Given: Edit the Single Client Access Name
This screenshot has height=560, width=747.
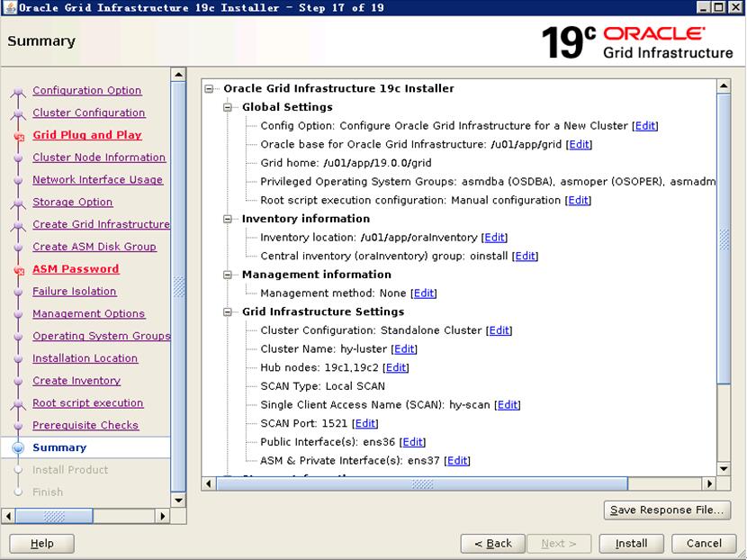Looking at the screenshot, I should [508, 404].
